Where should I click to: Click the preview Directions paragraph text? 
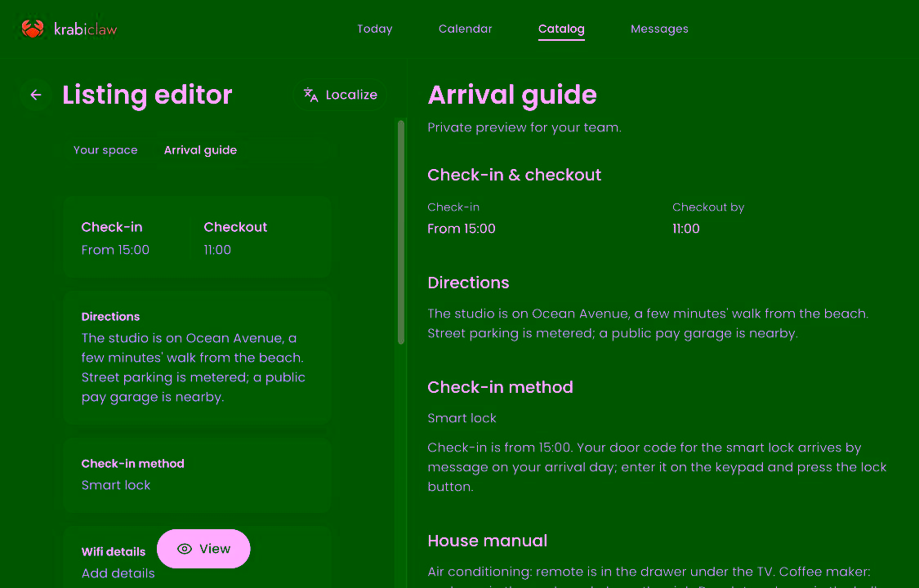(649, 324)
